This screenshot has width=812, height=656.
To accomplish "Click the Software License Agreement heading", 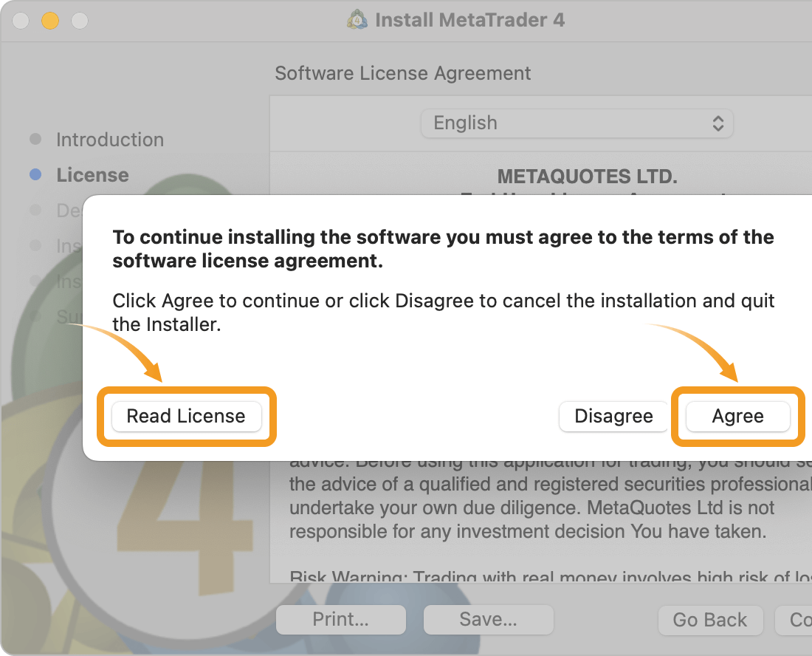I will (402, 73).
